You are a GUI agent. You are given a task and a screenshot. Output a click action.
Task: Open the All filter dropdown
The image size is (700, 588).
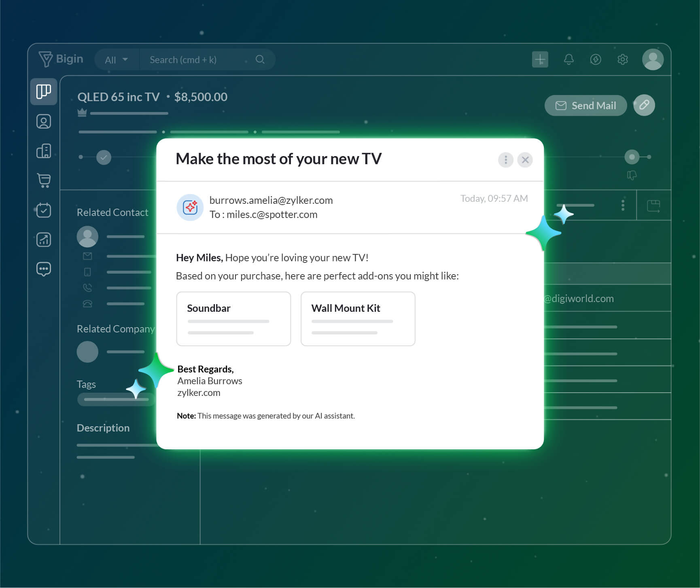tap(117, 60)
